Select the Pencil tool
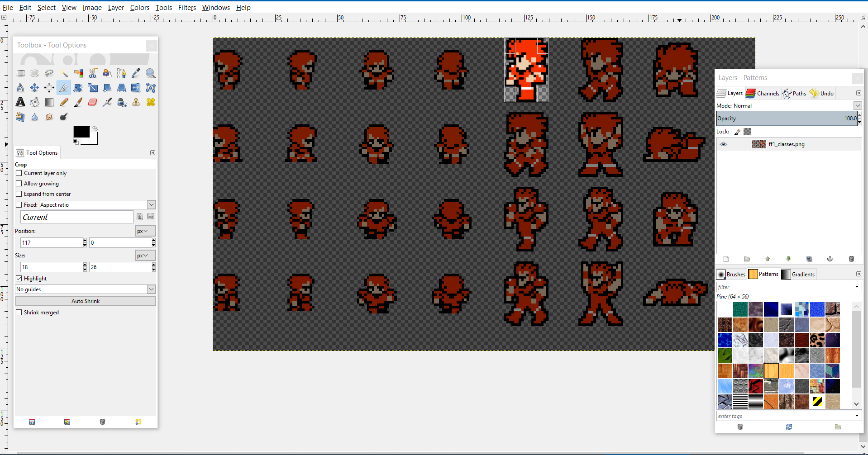The width and height of the screenshot is (868, 455). coord(64,102)
